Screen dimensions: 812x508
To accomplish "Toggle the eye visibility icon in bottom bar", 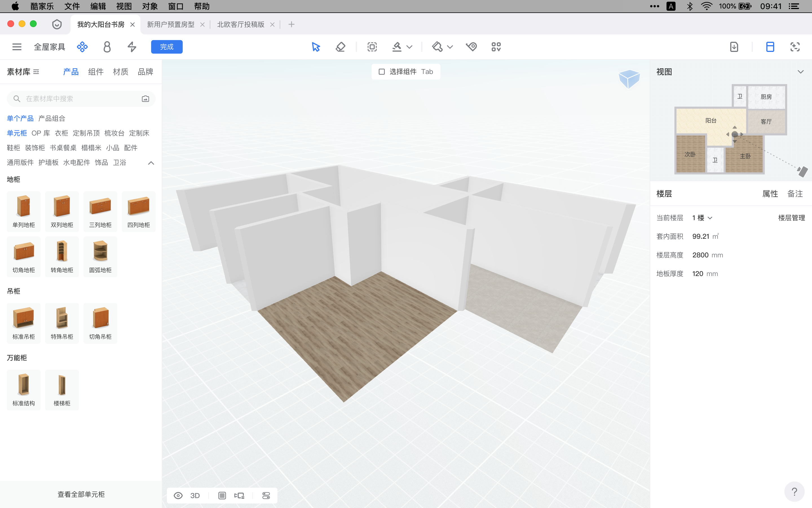I will click(x=178, y=496).
